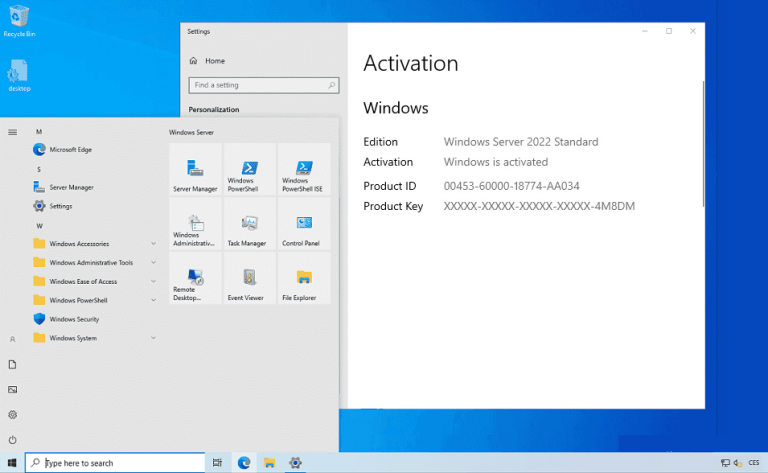Click the Windows Server tile group title

point(192,132)
